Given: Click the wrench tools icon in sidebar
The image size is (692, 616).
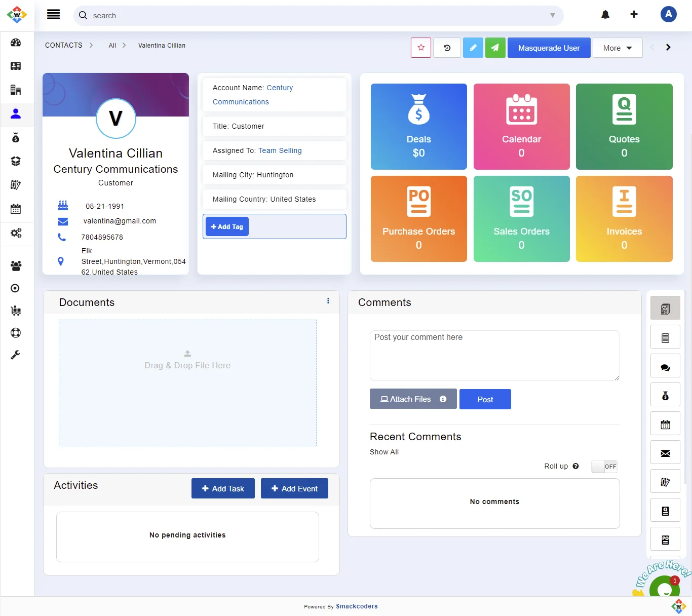Looking at the screenshot, I should point(16,355).
